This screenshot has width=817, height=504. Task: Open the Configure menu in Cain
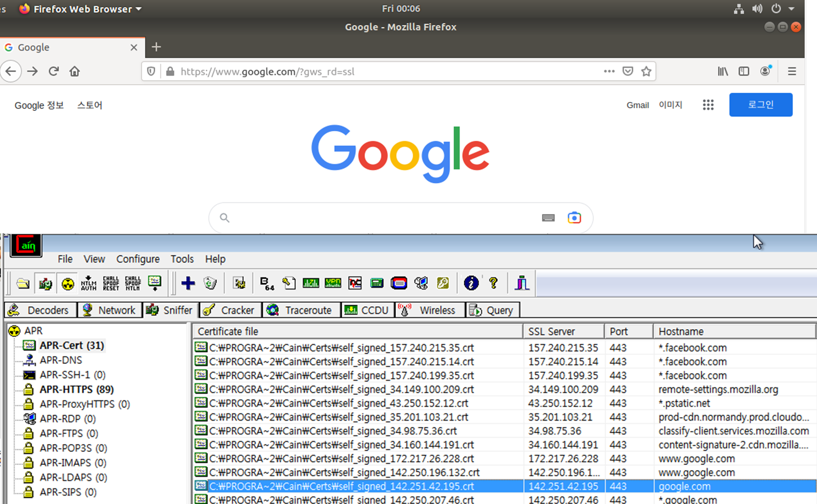point(138,259)
